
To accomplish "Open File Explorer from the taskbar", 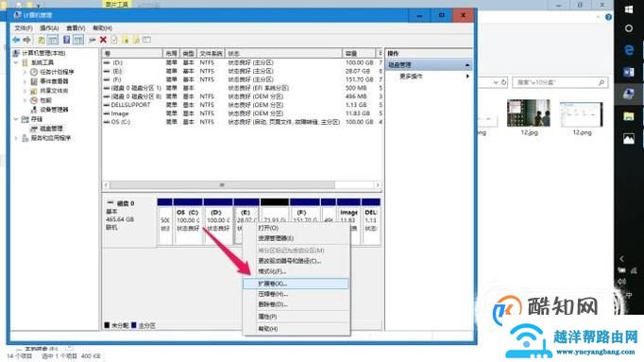I will click(x=629, y=116).
